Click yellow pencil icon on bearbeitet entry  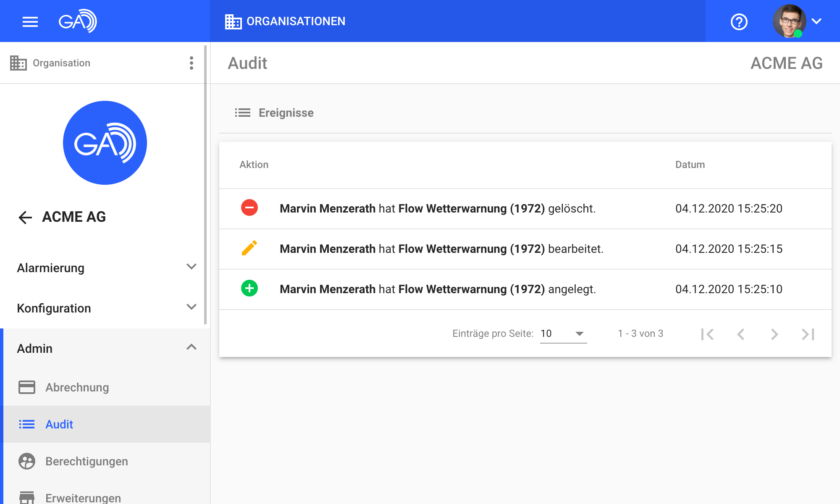pyautogui.click(x=249, y=248)
